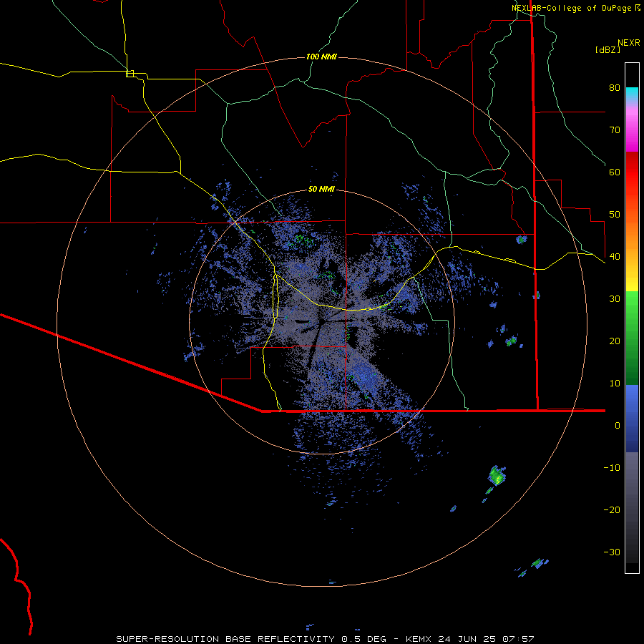
Task: Click the 70 value on the dBZ scale
Action: click(x=615, y=130)
